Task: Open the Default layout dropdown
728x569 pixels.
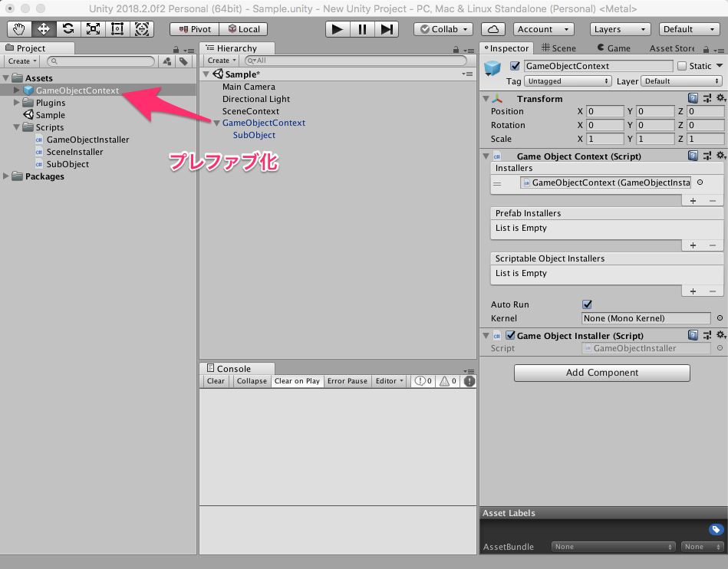Action: pos(690,29)
